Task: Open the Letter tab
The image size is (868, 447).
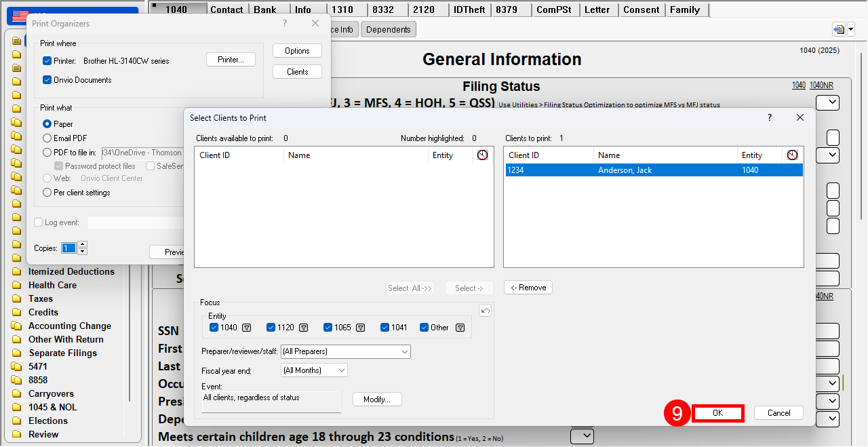Action: 597,9
